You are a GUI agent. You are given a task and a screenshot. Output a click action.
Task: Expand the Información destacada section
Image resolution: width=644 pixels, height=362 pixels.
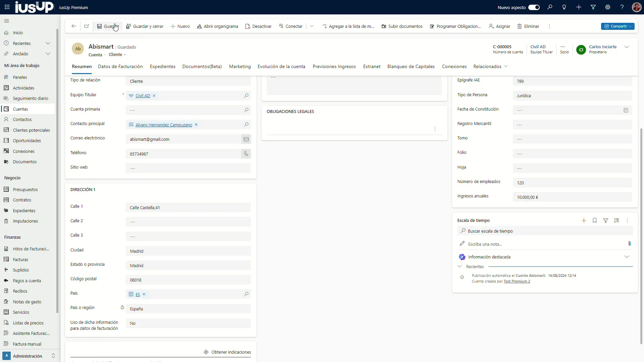click(x=627, y=257)
